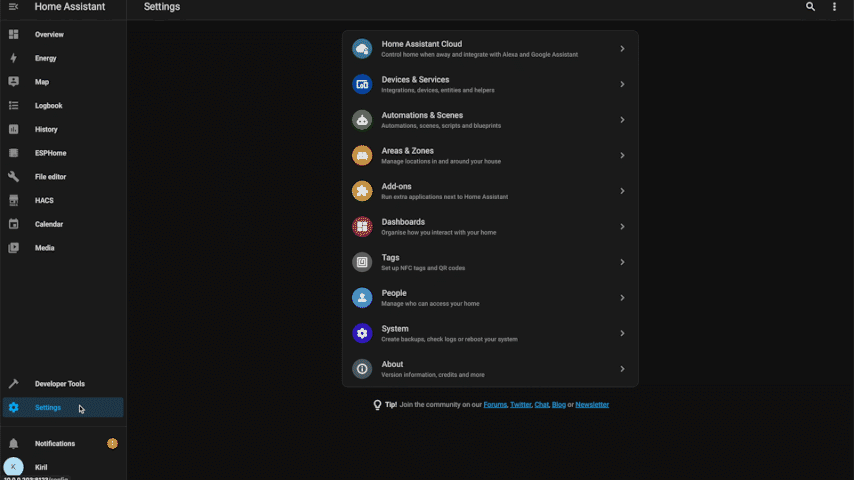This screenshot has width=854, height=480.
Task: Click the ESPHome sidebar icon
Action: click(x=14, y=153)
